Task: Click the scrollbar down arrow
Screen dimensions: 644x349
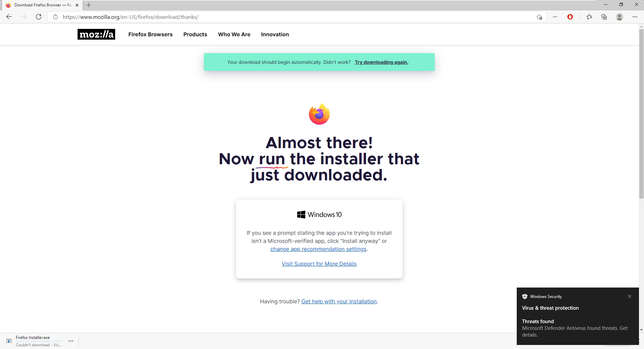Action: 641,330
